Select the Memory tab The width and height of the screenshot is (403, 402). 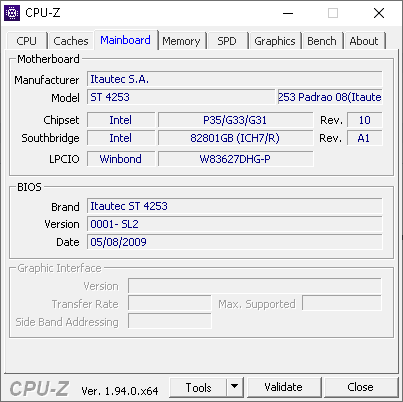pyautogui.click(x=181, y=41)
